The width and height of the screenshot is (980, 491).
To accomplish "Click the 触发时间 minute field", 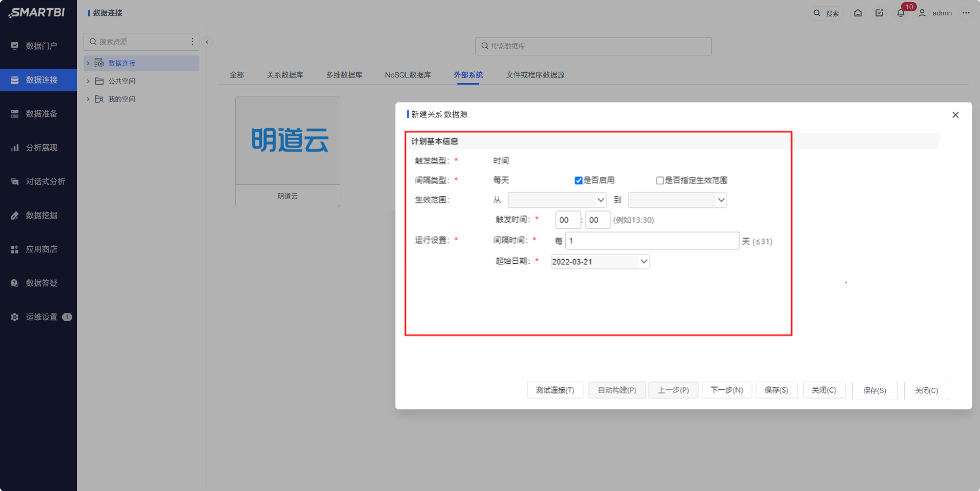I will pyautogui.click(x=598, y=220).
